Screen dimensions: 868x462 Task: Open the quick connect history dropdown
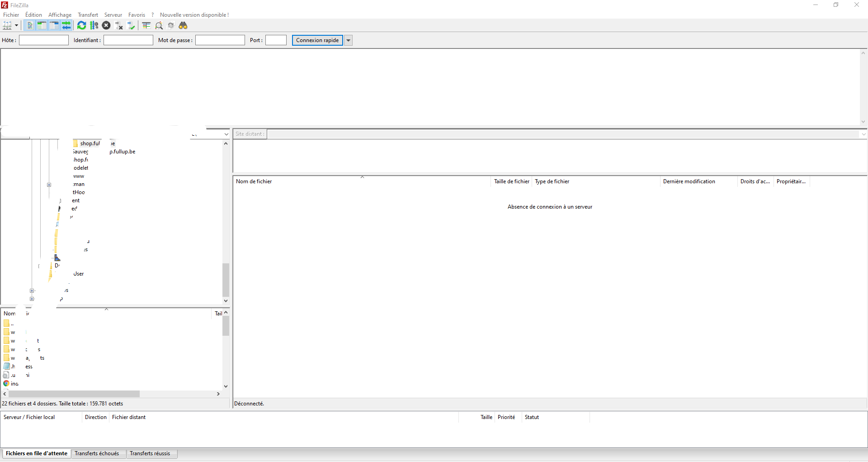pyautogui.click(x=349, y=40)
